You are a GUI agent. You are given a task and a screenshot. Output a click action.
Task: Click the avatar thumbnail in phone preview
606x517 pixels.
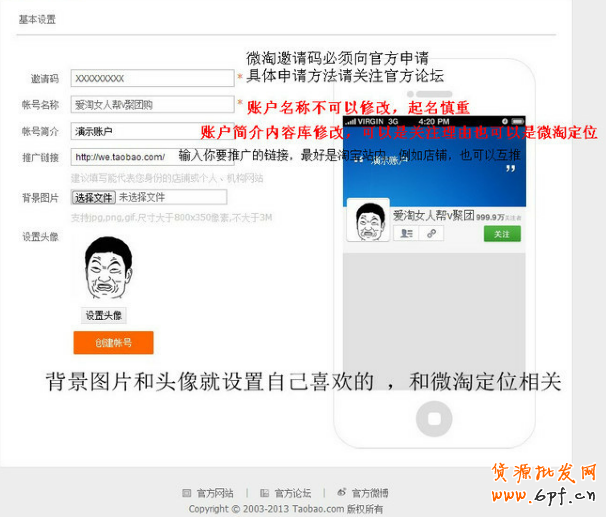(x=368, y=220)
